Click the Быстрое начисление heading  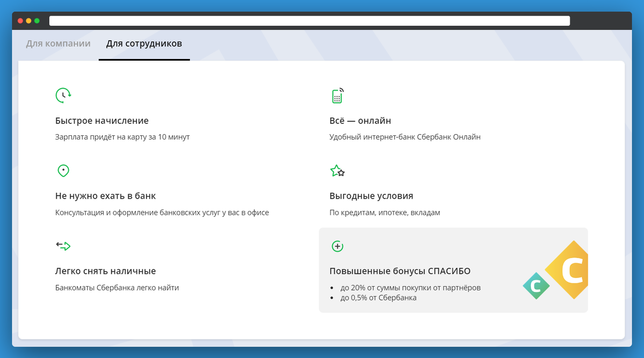click(x=102, y=121)
